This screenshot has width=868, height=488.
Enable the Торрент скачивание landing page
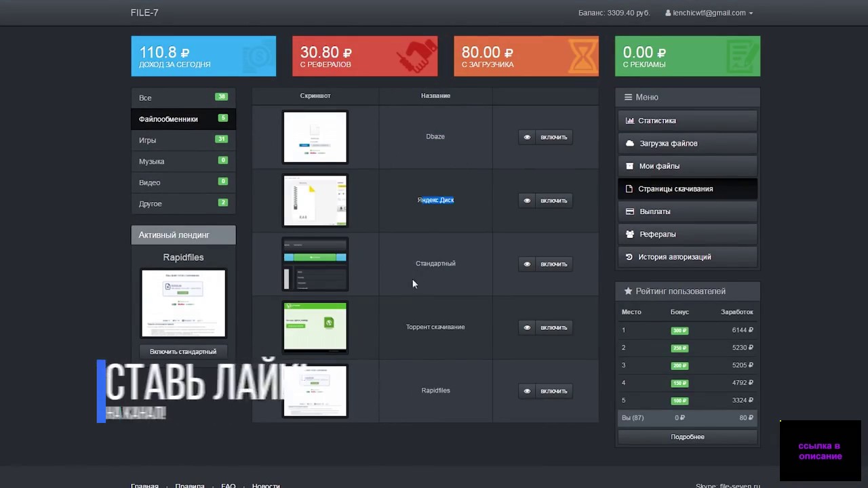545,327
